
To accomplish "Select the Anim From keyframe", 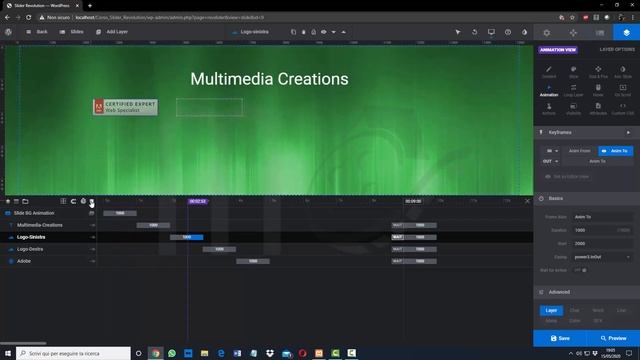I will (x=580, y=151).
